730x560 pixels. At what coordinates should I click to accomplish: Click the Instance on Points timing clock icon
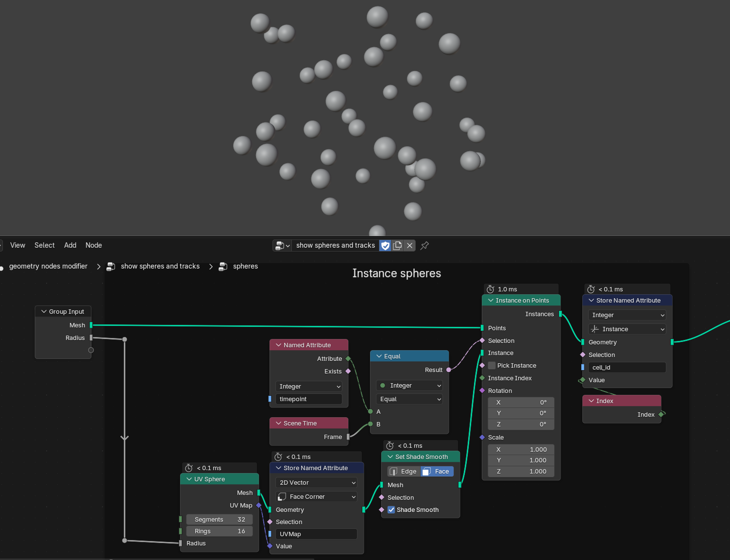(x=491, y=289)
